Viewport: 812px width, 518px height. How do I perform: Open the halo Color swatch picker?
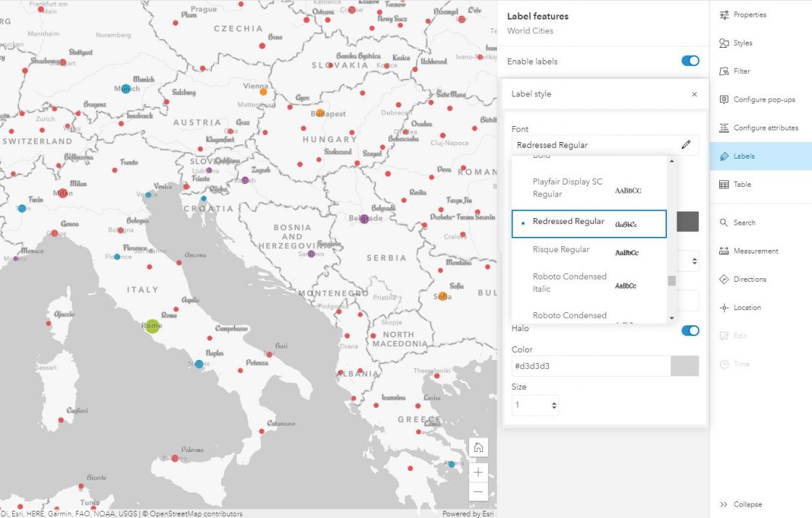tap(684, 366)
